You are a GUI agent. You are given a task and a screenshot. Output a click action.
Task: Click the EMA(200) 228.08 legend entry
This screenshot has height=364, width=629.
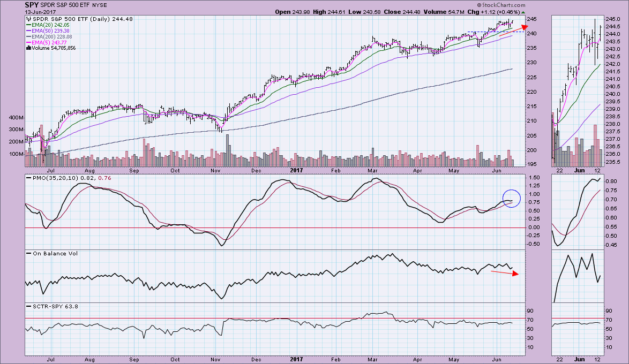point(49,36)
